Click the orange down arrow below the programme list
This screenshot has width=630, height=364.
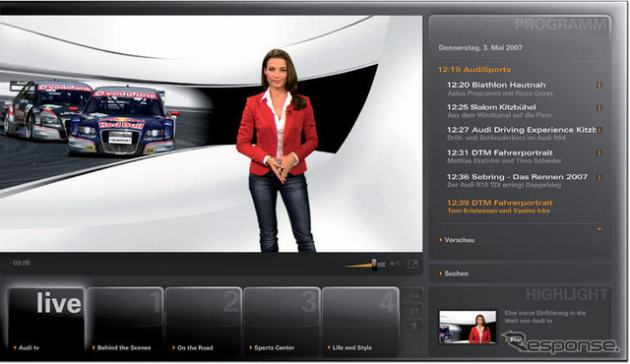pyautogui.click(x=599, y=229)
